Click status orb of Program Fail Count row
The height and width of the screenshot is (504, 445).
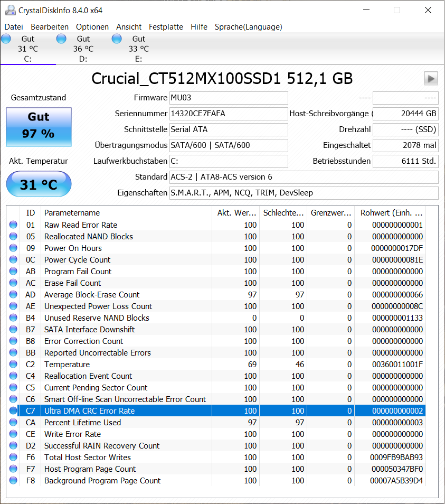pos(13,272)
